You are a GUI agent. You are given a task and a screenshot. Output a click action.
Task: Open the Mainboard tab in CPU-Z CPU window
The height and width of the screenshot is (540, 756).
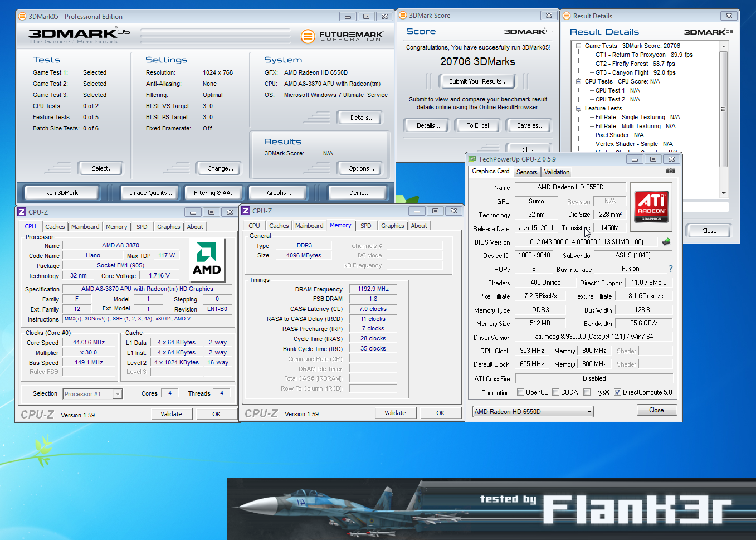85,227
